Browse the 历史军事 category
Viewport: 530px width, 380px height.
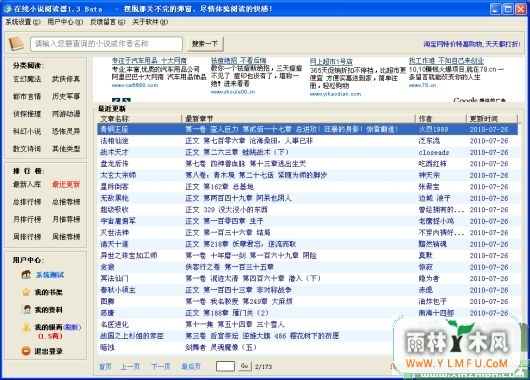point(66,97)
